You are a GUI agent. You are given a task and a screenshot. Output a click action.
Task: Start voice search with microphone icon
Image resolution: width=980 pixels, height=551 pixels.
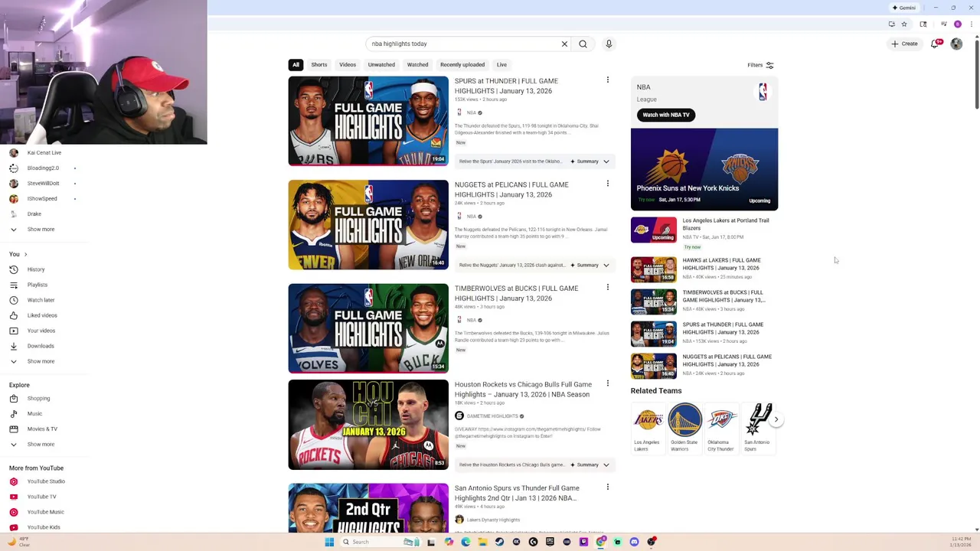[609, 44]
